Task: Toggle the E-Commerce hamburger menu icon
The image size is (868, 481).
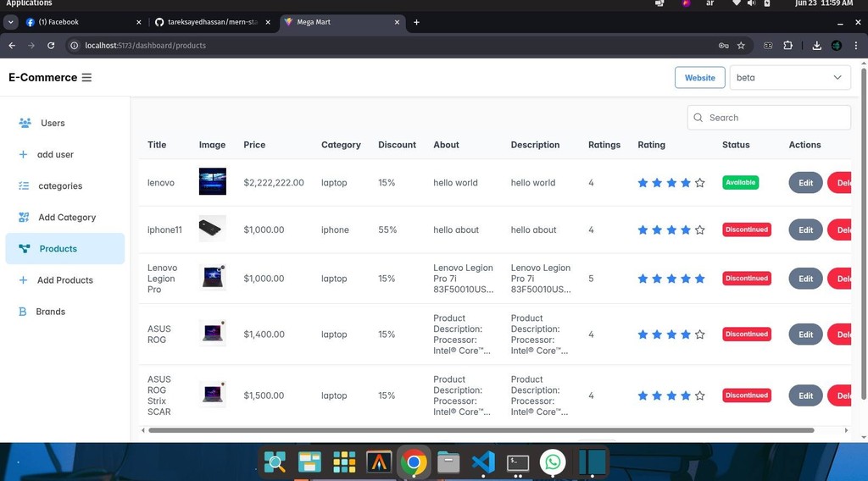Action: [x=86, y=78]
